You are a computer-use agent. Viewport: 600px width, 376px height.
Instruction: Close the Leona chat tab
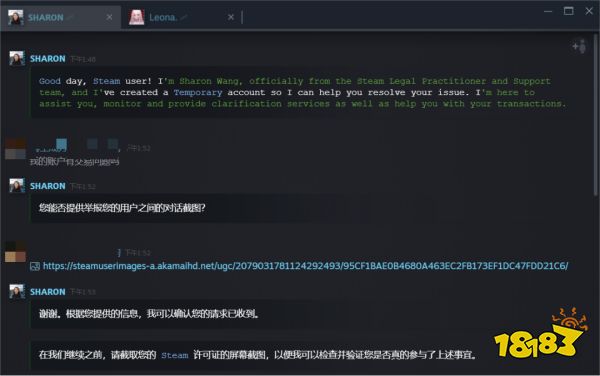tap(231, 17)
